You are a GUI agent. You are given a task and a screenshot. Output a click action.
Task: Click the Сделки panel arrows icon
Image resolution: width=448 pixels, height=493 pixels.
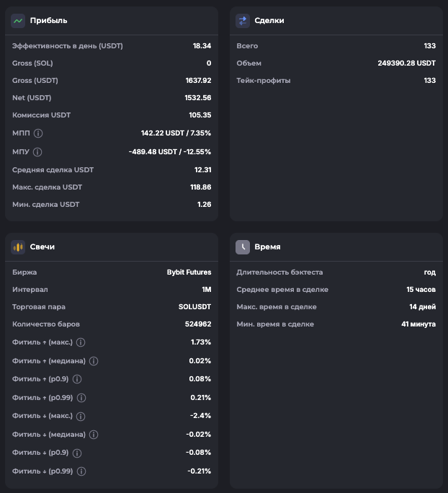243,21
